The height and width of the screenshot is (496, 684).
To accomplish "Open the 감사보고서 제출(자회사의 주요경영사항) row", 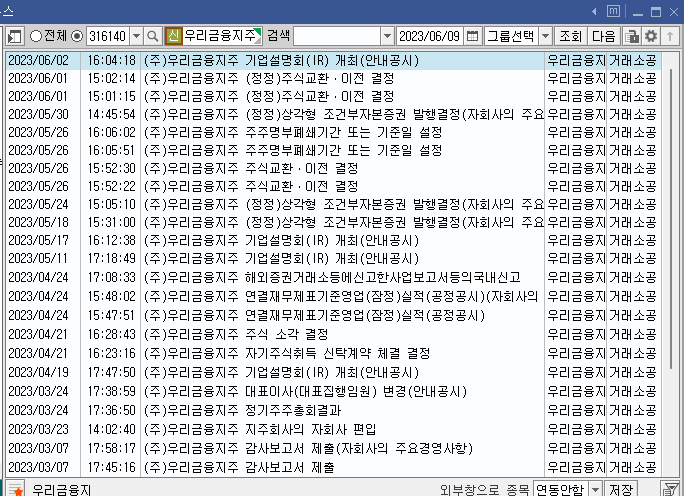I will click(333, 448).
